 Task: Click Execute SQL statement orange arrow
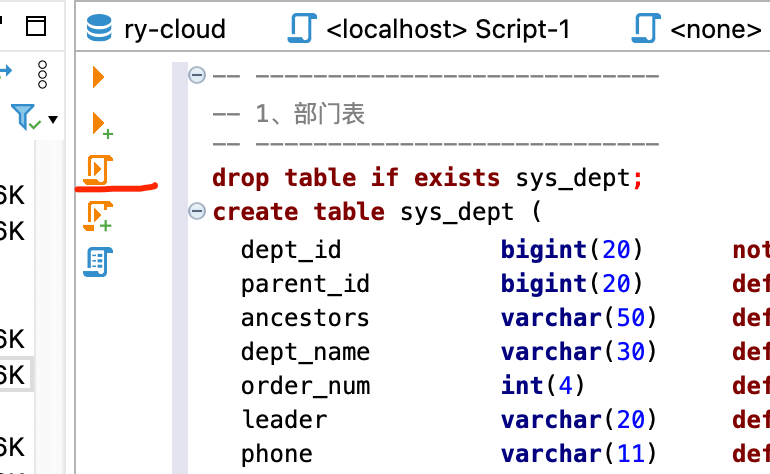click(98, 76)
